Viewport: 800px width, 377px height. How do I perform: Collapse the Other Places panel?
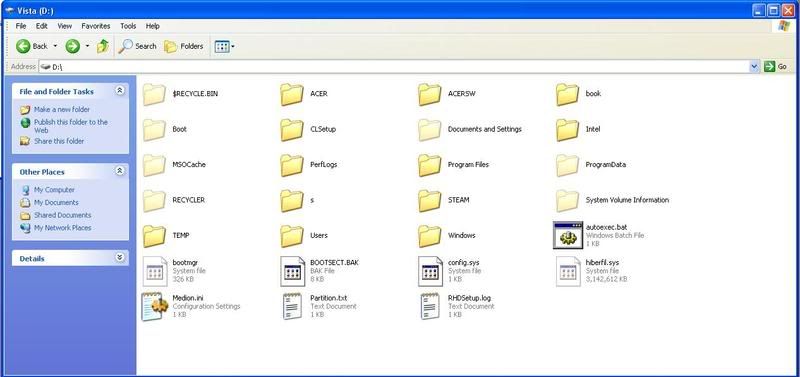pos(119,171)
